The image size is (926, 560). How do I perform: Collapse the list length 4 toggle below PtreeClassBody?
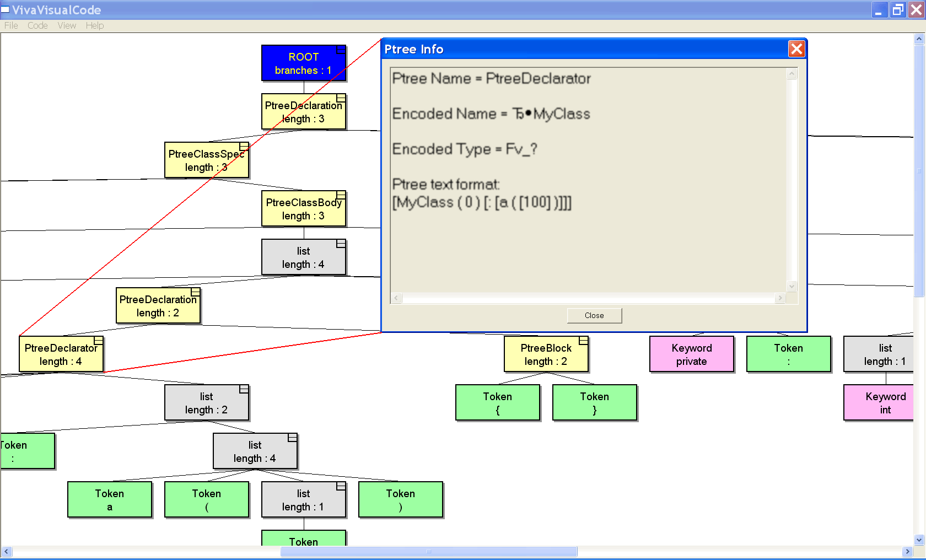pyautogui.click(x=341, y=244)
